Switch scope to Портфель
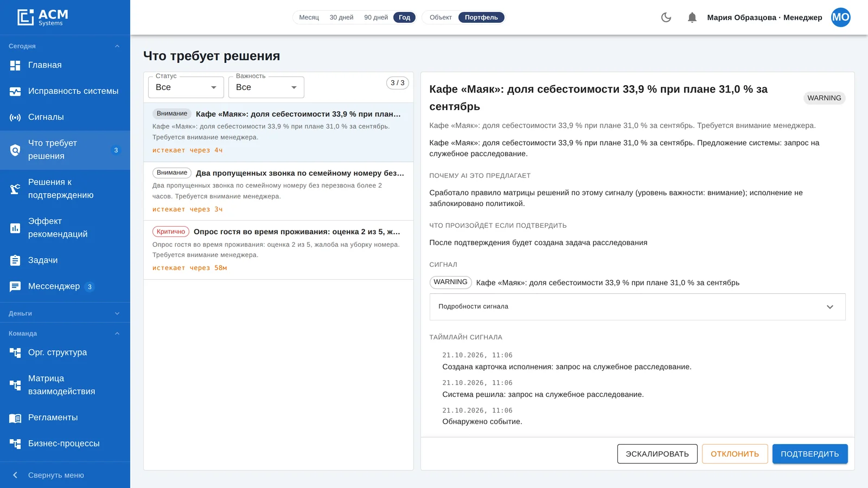Screen dimensions: 868x488 pyautogui.click(x=481, y=17)
